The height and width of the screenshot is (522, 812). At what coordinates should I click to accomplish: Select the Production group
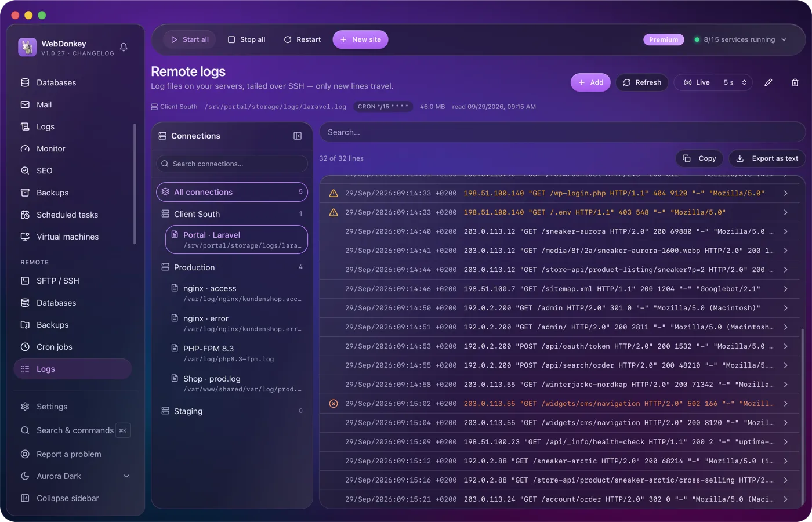(232, 267)
